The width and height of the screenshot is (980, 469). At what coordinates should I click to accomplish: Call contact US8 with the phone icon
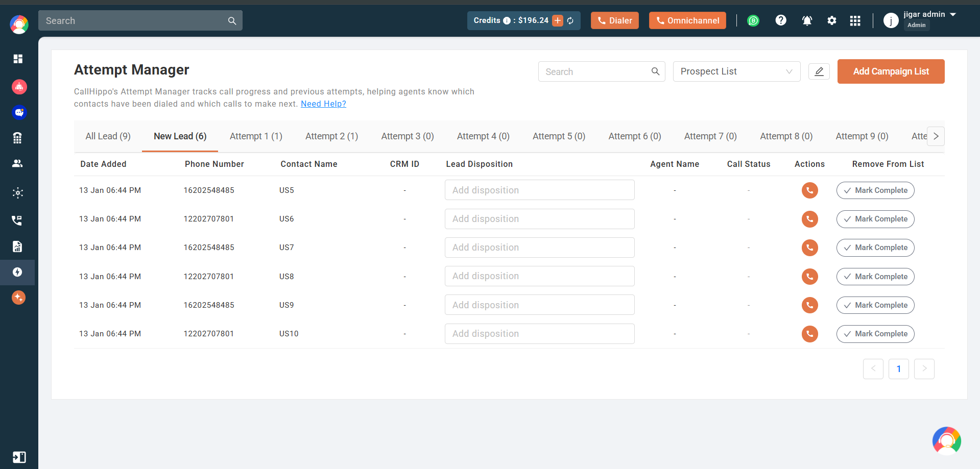coord(810,277)
